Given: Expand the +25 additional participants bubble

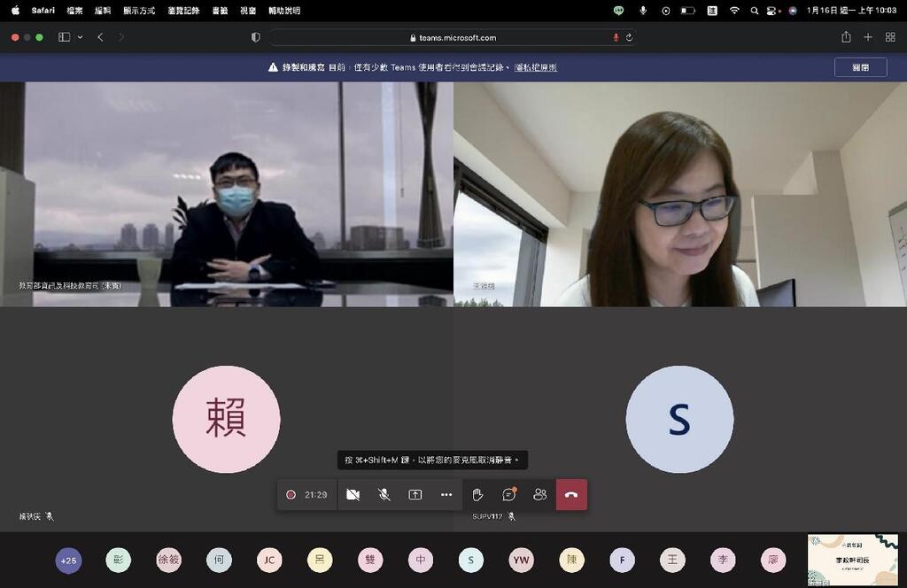Looking at the screenshot, I should [67, 560].
